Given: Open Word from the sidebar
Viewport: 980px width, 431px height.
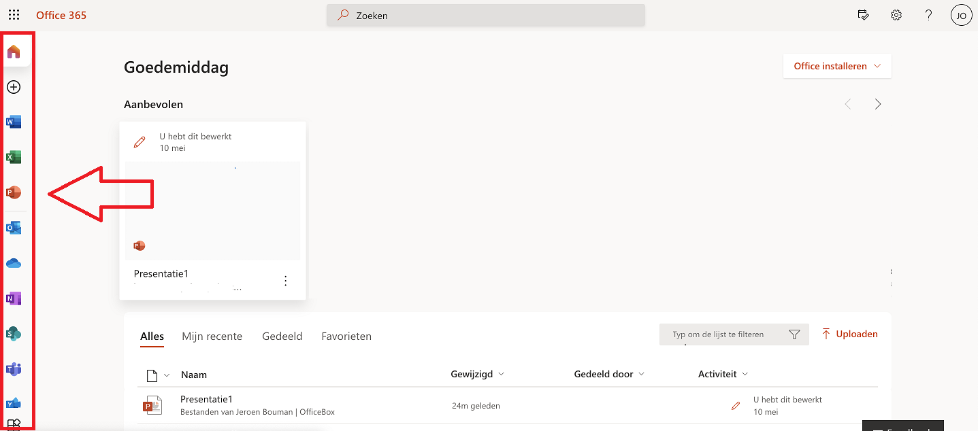Looking at the screenshot, I should [x=14, y=122].
